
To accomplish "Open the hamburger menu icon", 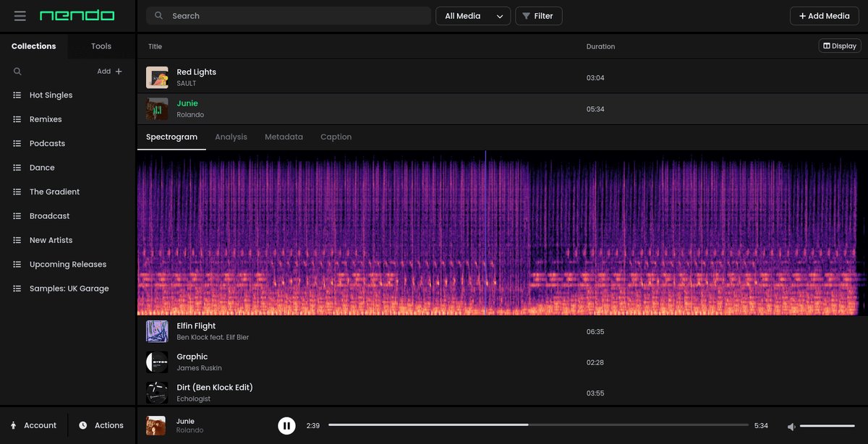I will point(20,16).
